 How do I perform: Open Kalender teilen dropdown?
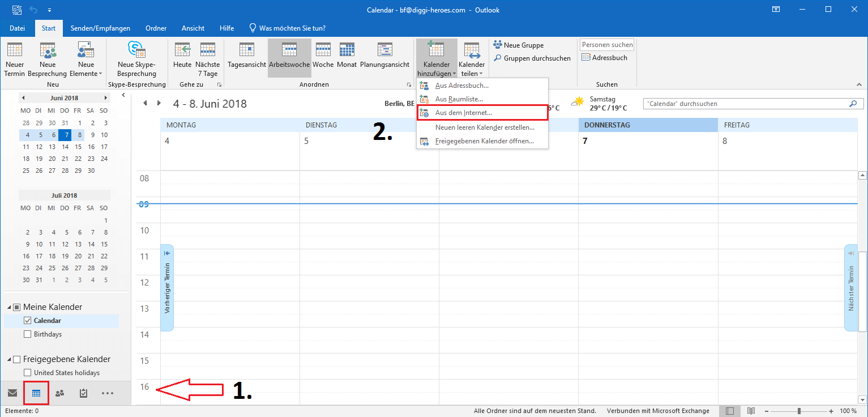[x=472, y=59]
